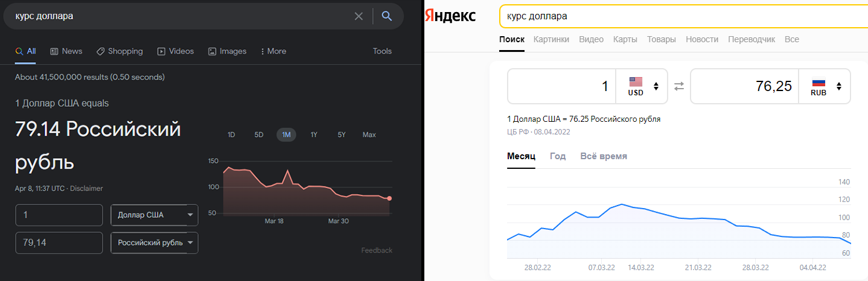Open the Google Shopping tab
This screenshot has height=281, width=868.
pos(120,51)
